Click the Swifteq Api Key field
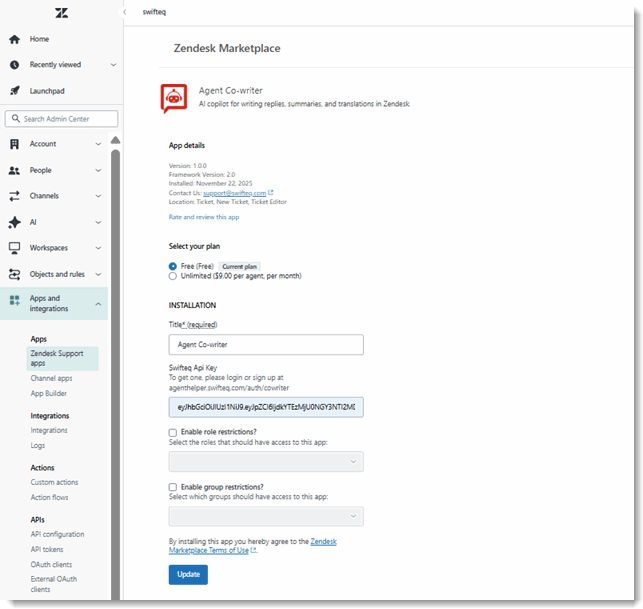The height and width of the screenshot is (609, 643). click(266, 407)
